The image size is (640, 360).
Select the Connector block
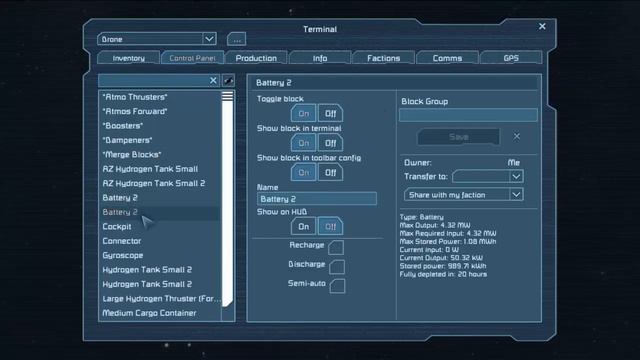click(160, 241)
